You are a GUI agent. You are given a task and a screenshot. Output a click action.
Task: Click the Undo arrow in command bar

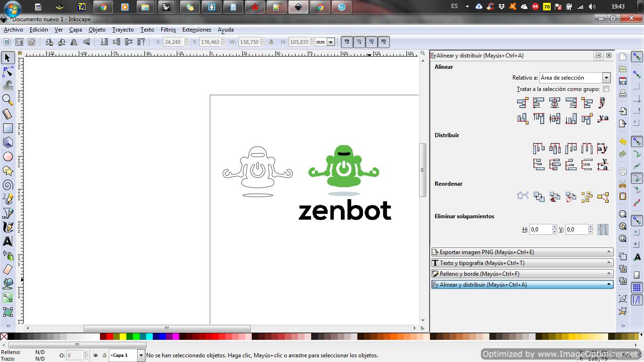623,141
